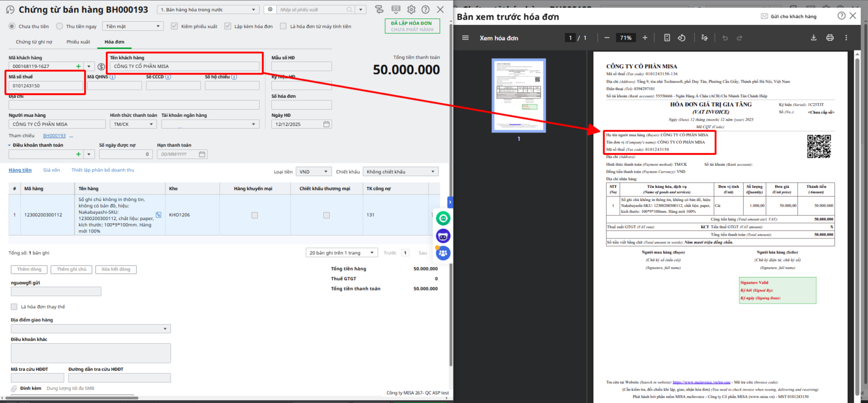Screen dimensions: 868x403
Task: Download the invoice PDF from the preview toolbar
Action: click(x=813, y=38)
